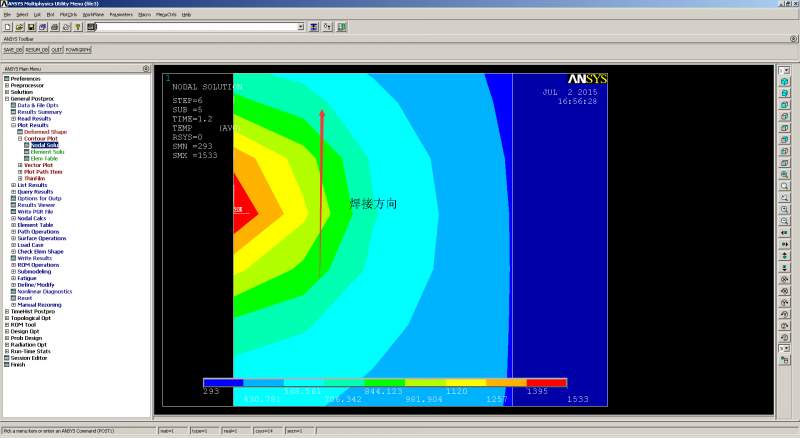The height and width of the screenshot is (438, 800).
Task: Expand the Preprocessor tree node
Action: [7, 85]
